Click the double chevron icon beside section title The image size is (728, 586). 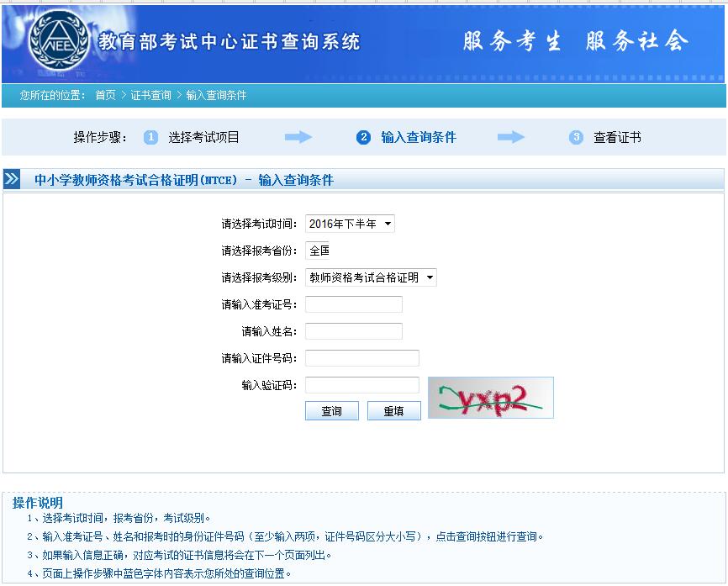pos(12,179)
